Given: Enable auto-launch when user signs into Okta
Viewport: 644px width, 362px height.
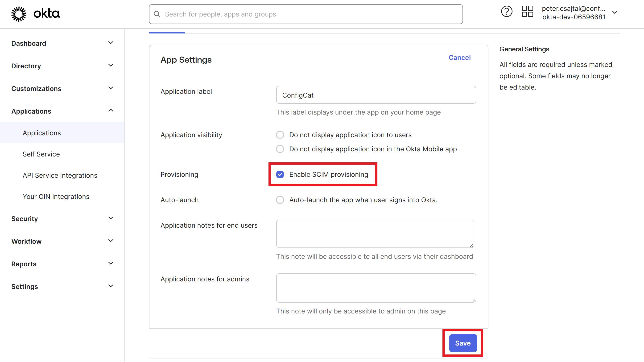Looking at the screenshot, I should (x=280, y=200).
